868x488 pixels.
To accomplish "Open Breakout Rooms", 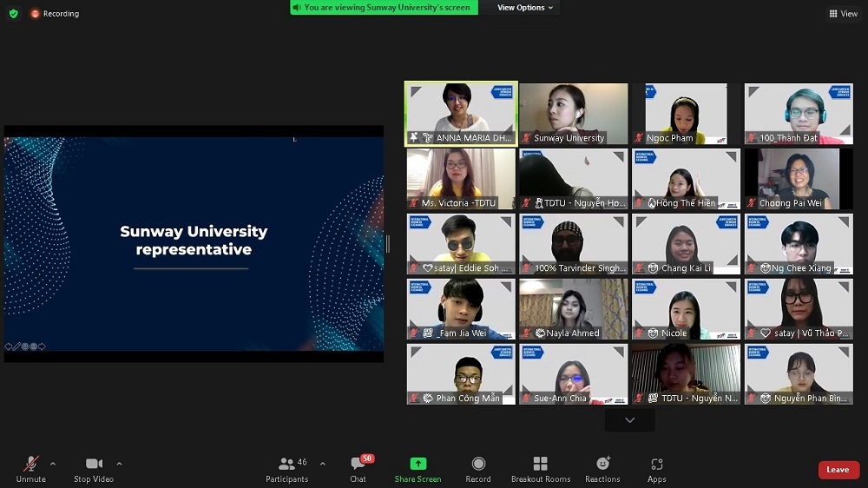I will (541, 469).
